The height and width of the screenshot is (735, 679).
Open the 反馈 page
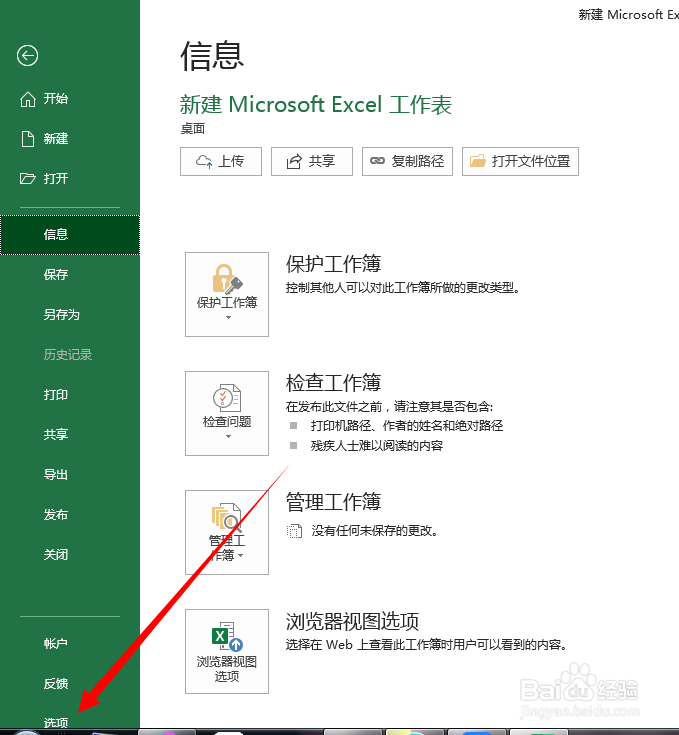(56, 684)
